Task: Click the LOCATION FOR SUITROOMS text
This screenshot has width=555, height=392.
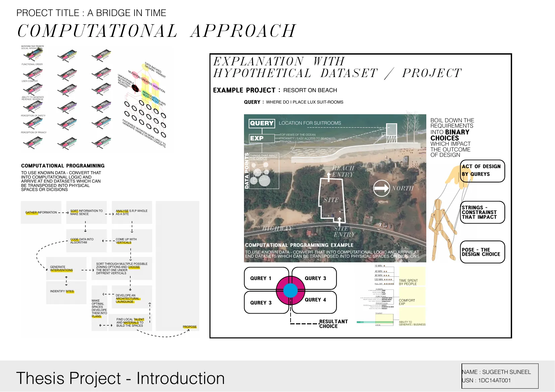Action: 310,123
